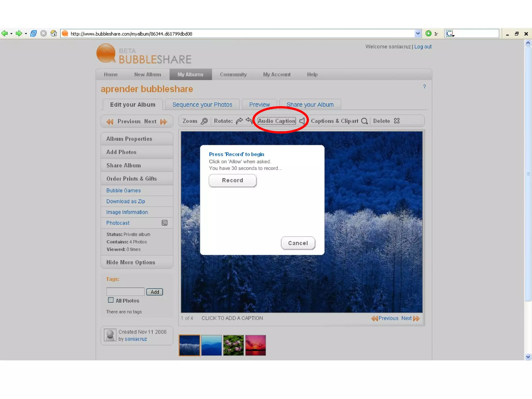Viewport: 532px width, 399px height.
Task: Open the address bar URL dropdown
Action: pyautogui.click(x=418, y=34)
